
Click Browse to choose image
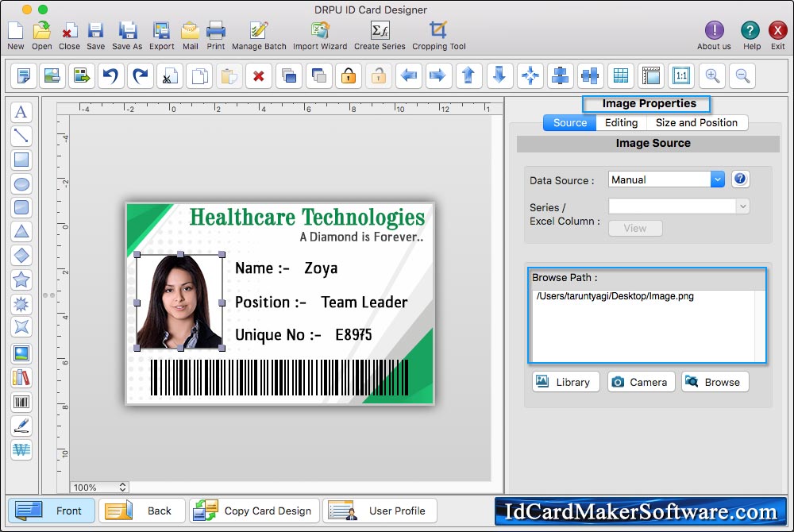coord(715,382)
